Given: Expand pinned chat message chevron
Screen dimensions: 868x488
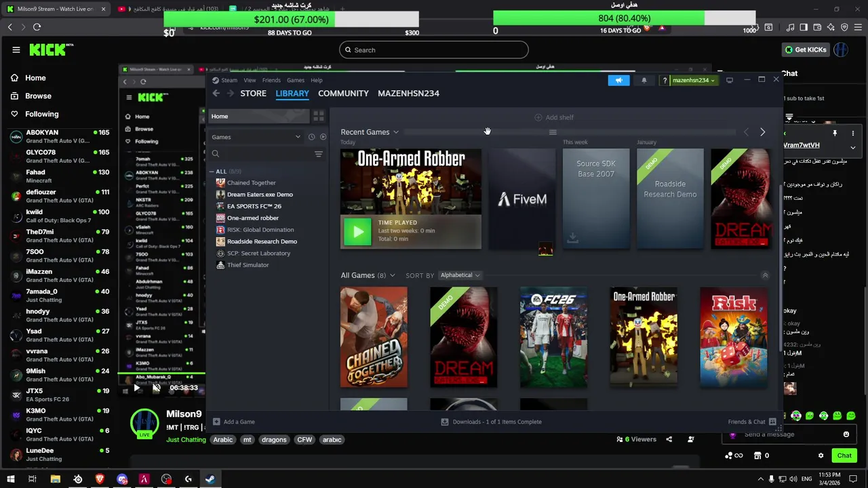Looking at the screenshot, I should 852,147.
